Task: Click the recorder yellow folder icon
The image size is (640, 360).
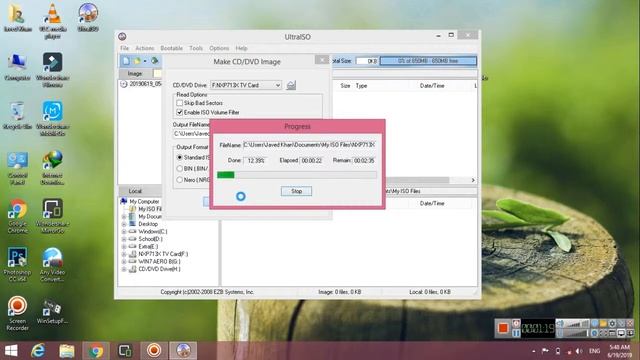Action: click(603, 323)
